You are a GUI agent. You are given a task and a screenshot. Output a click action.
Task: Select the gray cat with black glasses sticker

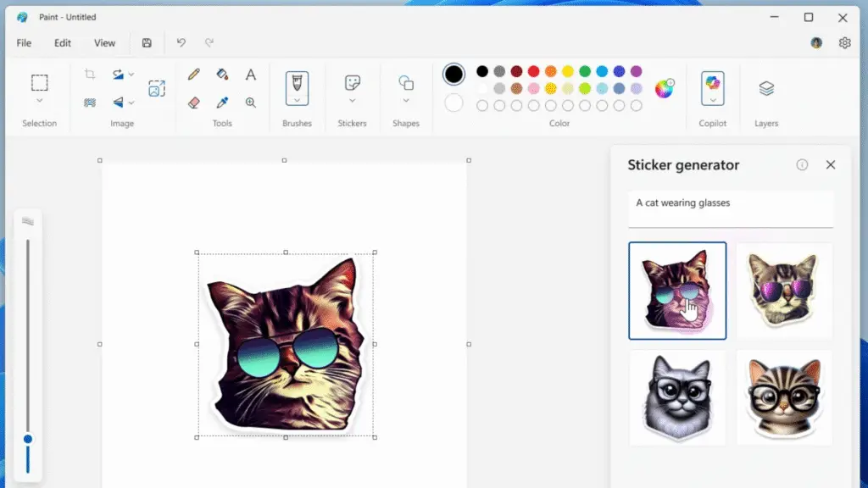tap(677, 398)
